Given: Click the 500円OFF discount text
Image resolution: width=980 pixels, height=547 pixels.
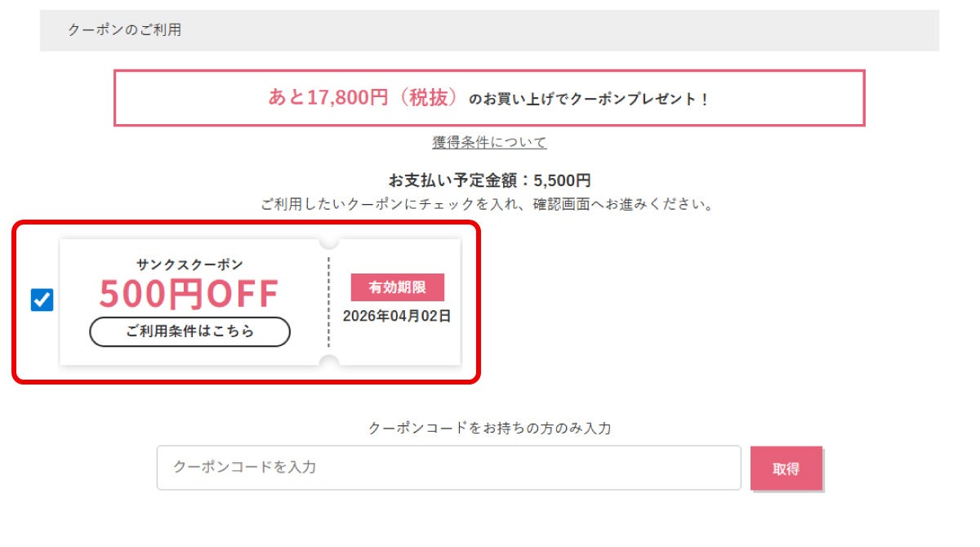Looking at the screenshot, I should 189,292.
